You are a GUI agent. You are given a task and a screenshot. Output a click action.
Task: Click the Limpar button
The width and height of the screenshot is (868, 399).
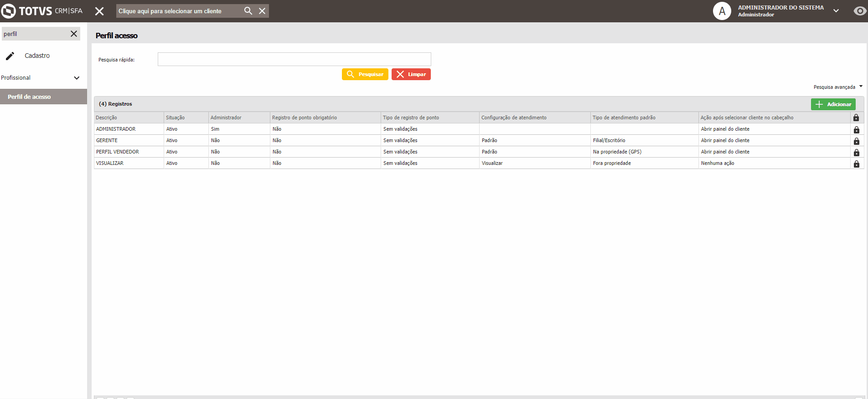411,74
